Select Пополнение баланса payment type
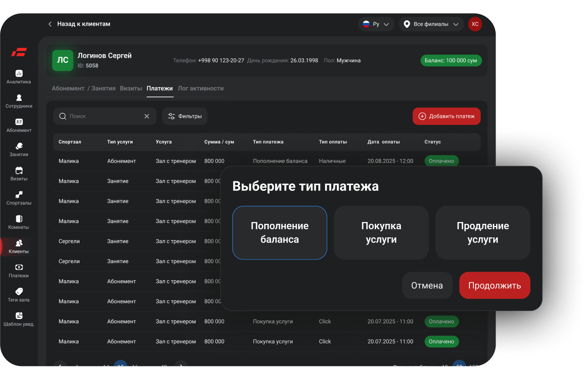The width and height of the screenshot is (588, 380). [280, 233]
